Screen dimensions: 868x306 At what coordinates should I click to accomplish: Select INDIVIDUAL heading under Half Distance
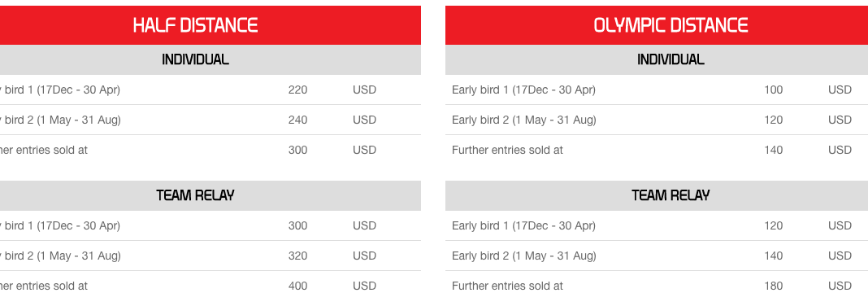pyautogui.click(x=195, y=59)
